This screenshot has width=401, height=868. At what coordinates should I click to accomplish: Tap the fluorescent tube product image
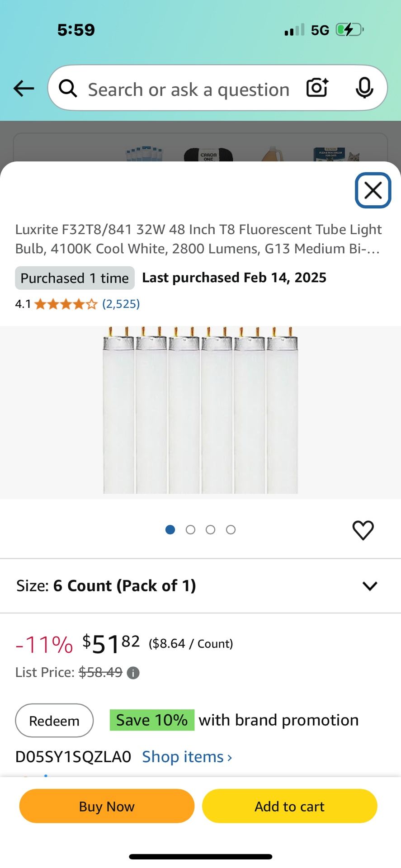pyautogui.click(x=200, y=411)
